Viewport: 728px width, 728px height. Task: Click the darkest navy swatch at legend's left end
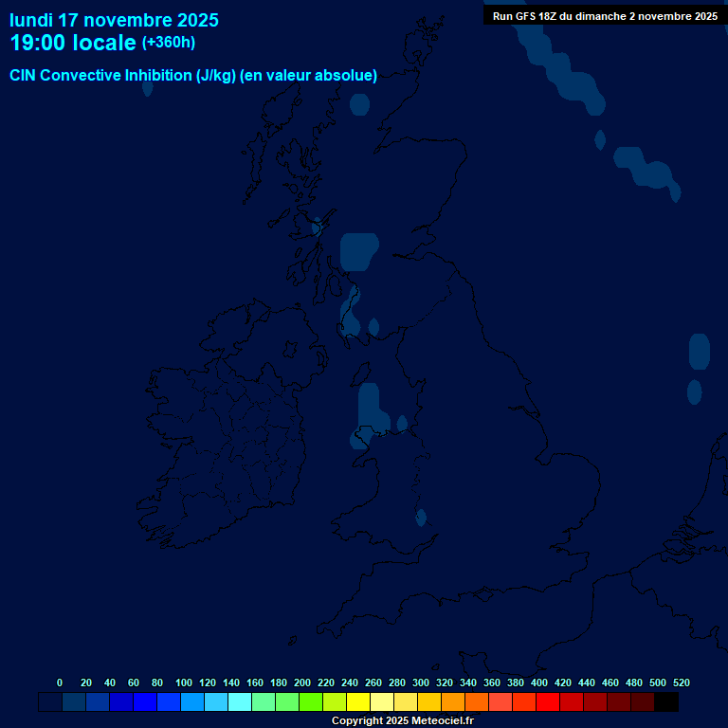tap(50, 702)
